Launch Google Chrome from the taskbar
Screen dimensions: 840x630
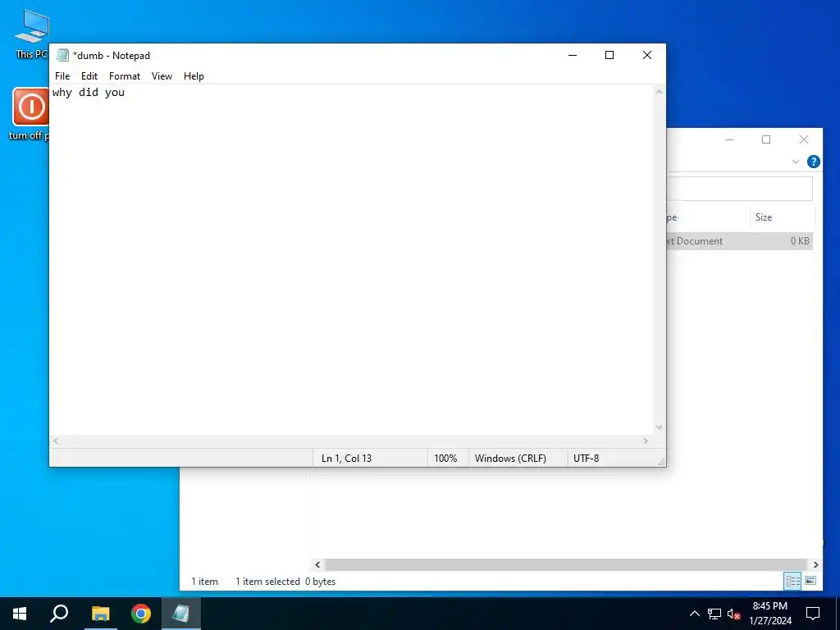141,614
